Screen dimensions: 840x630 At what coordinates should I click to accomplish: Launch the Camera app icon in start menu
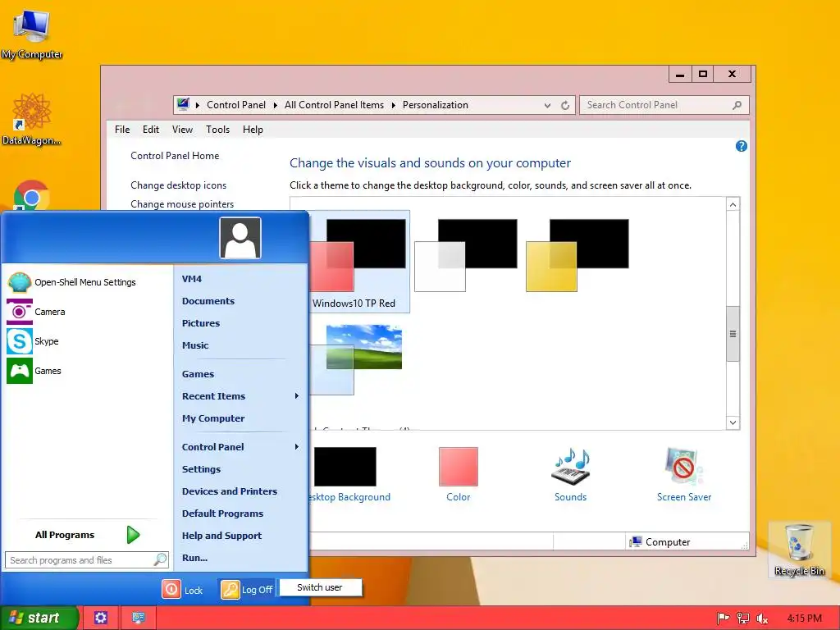pyautogui.click(x=20, y=312)
